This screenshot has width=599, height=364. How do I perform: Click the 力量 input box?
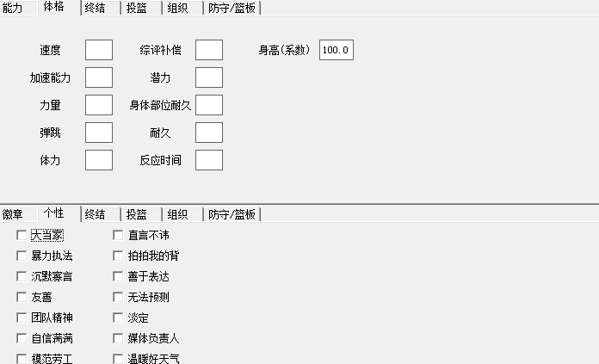[99, 105]
